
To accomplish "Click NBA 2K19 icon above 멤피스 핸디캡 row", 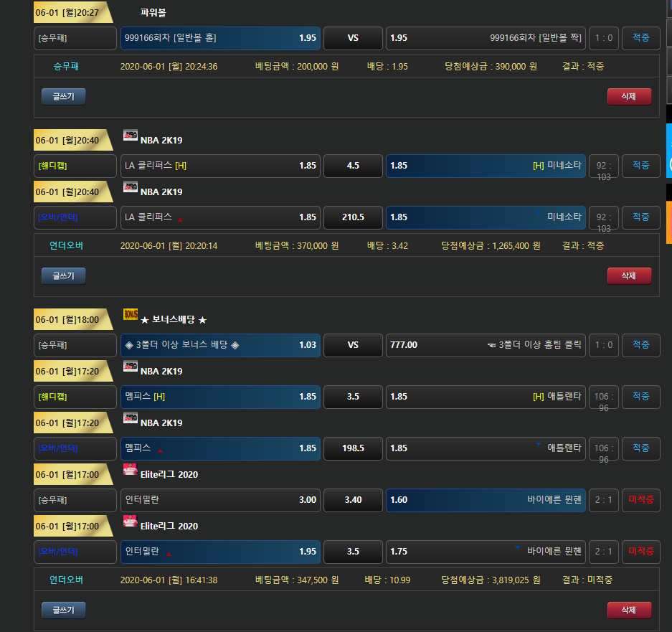I will [130, 367].
